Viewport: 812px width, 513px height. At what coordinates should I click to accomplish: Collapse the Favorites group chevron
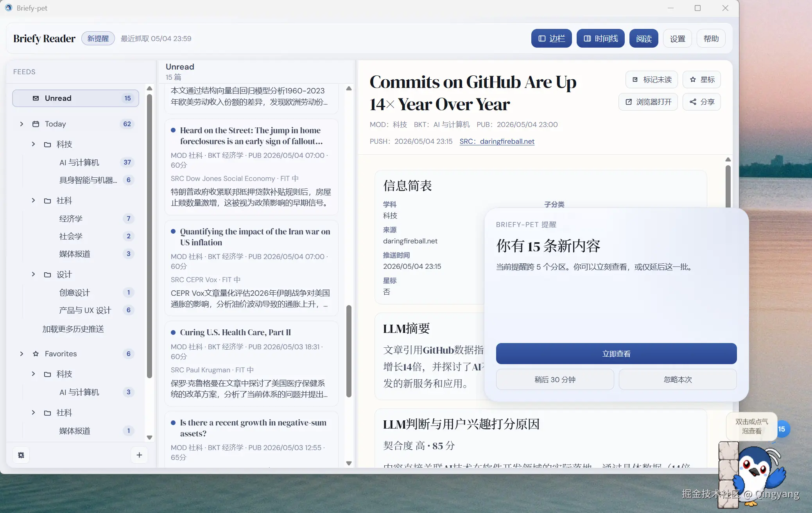[22, 354]
